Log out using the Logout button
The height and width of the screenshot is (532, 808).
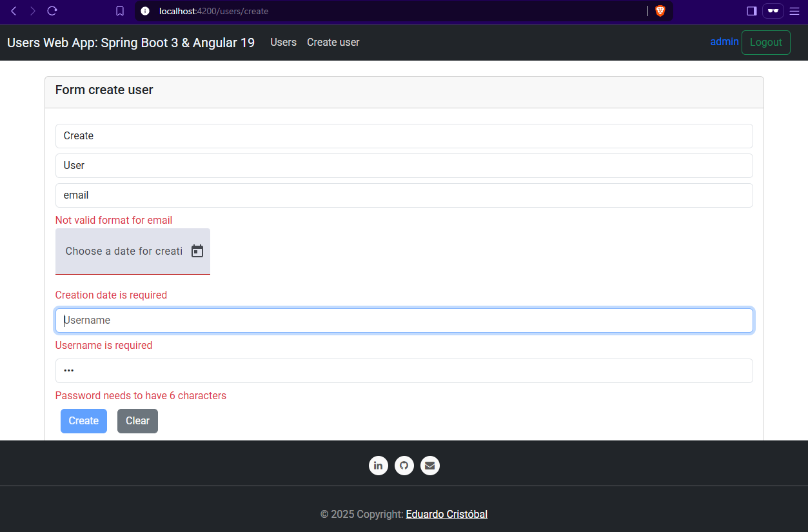(765, 43)
